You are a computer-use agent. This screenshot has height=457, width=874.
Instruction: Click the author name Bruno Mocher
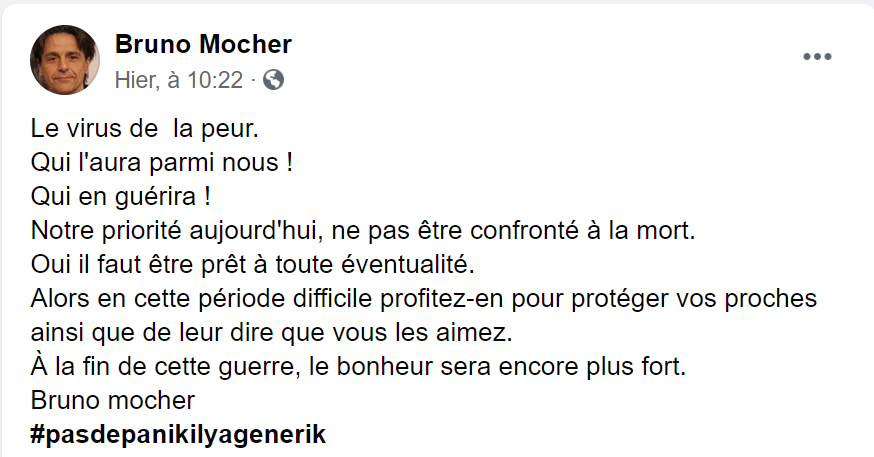tap(203, 44)
